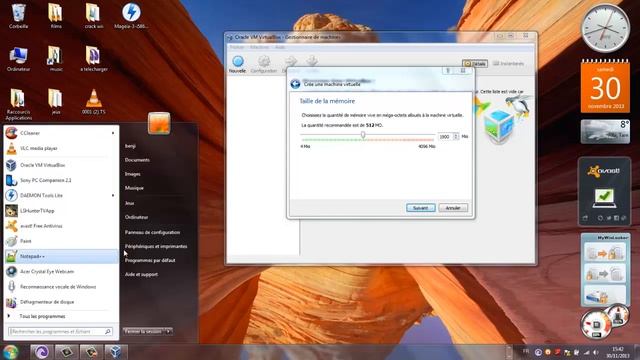The width and height of the screenshot is (640, 360).
Task: Click the FR language indicator
Action: (526, 351)
